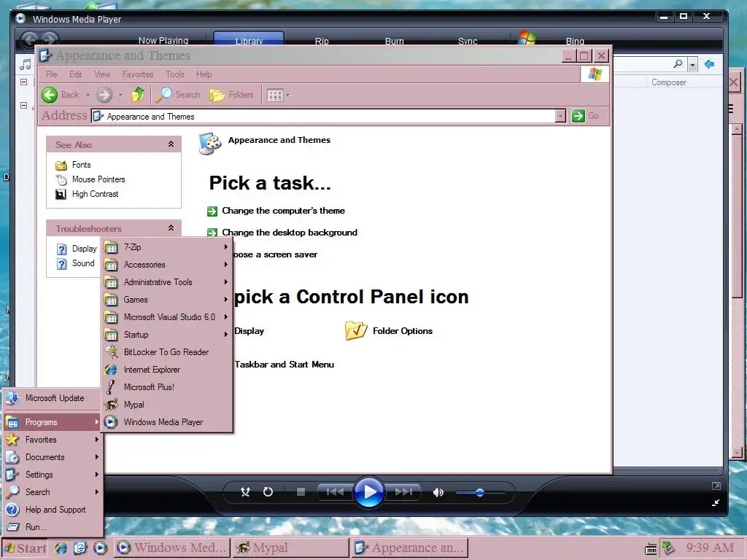Image resolution: width=747 pixels, height=560 pixels.
Task: Expand Administrative Tools submenu
Action: click(167, 282)
